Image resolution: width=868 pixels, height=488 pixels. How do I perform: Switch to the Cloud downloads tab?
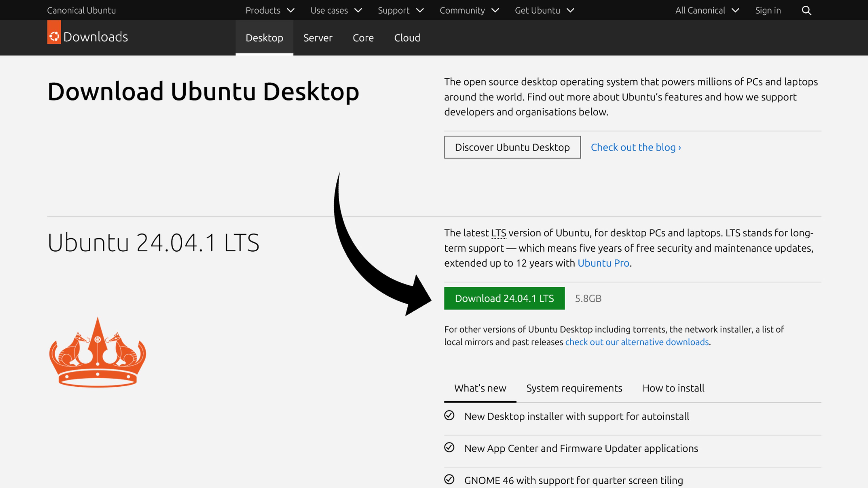[407, 38]
